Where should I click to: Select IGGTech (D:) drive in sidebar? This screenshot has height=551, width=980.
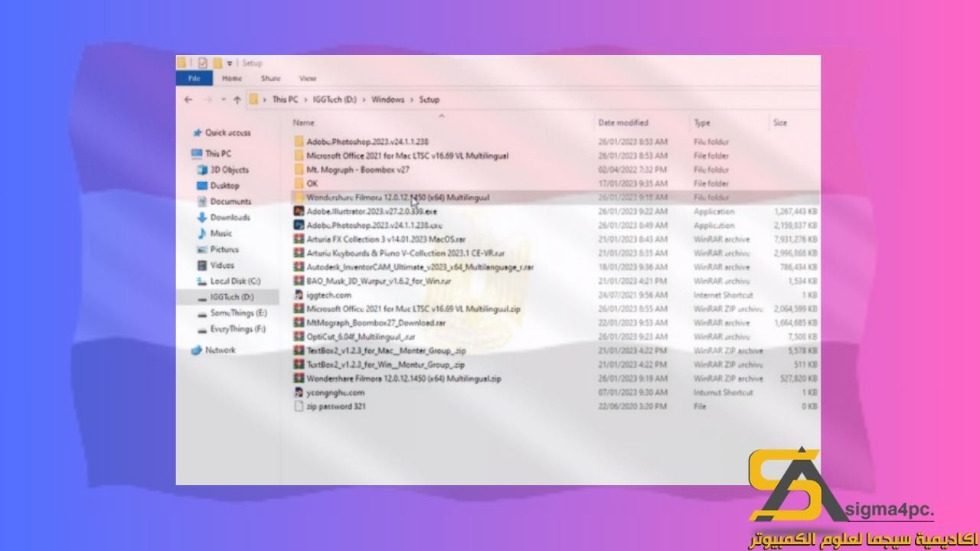[x=231, y=297]
